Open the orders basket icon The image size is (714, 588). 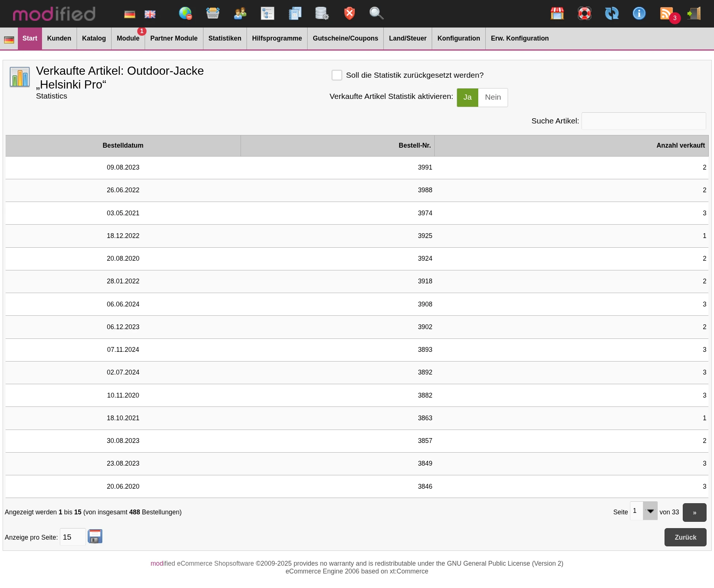[213, 13]
